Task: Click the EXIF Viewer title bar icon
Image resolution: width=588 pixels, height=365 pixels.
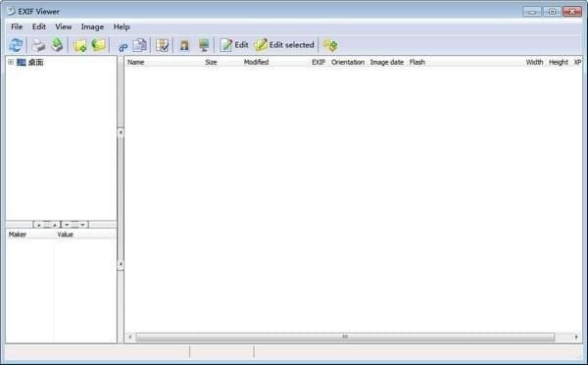Action: tap(11, 11)
